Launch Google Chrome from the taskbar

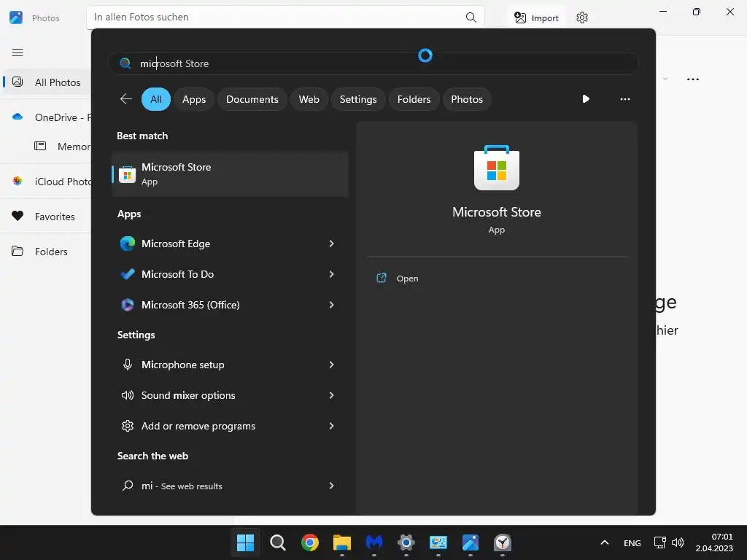tap(309, 542)
